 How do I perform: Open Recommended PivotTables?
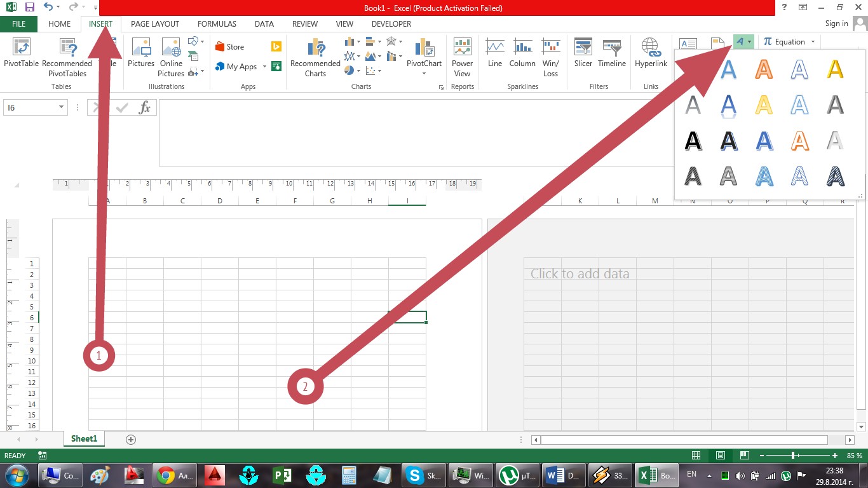click(x=67, y=57)
